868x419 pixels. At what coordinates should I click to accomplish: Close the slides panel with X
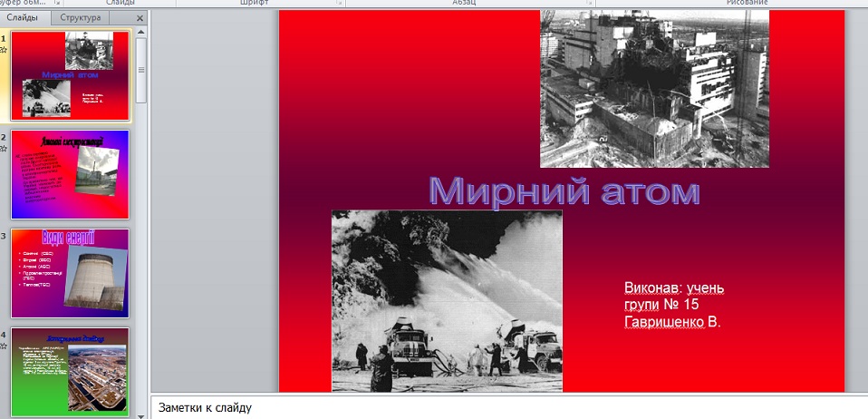[x=140, y=18]
